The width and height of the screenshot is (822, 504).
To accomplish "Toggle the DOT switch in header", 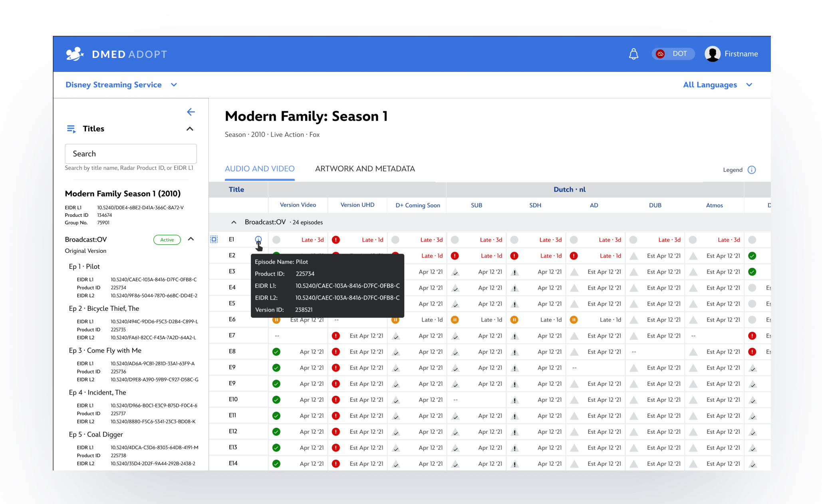I will coord(673,54).
